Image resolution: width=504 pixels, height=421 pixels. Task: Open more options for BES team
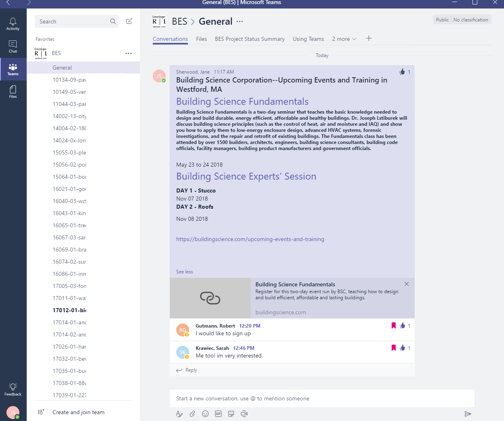click(x=129, y=53)
